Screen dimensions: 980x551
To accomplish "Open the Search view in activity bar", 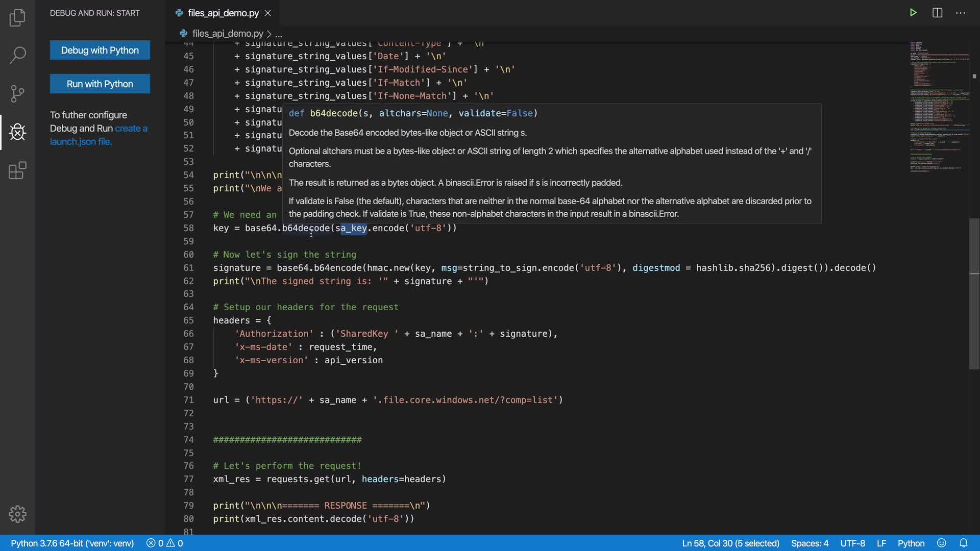I will [x=17, y=55].
